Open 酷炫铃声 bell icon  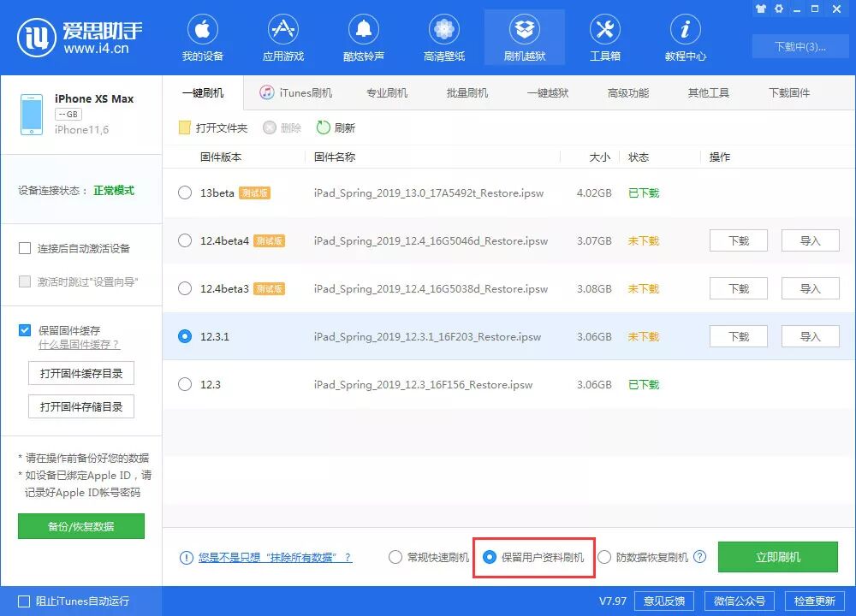pyautogui.click(x=364, y=29)
